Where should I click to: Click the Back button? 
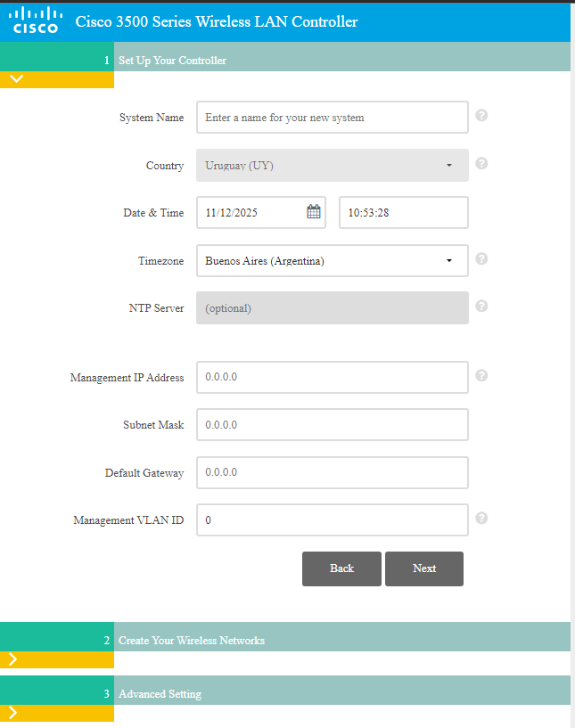(341, 568)
